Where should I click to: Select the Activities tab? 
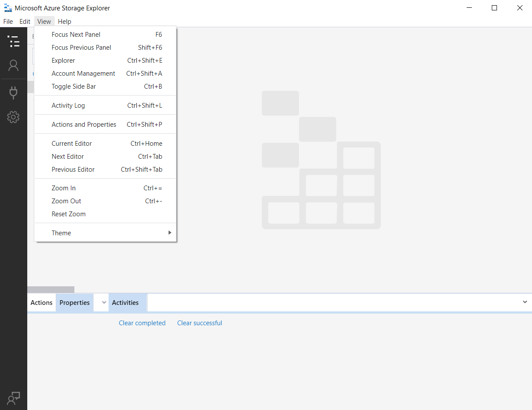pos(125,302)
